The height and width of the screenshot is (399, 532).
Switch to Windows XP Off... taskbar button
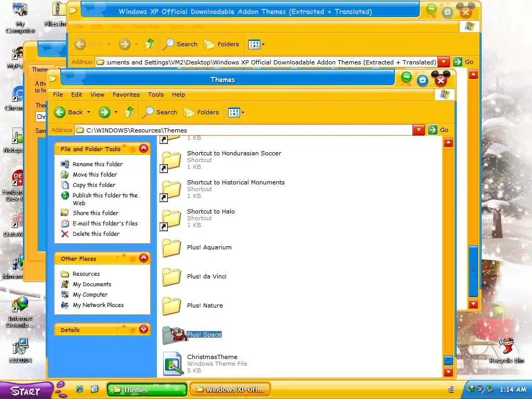coord(230,390)
